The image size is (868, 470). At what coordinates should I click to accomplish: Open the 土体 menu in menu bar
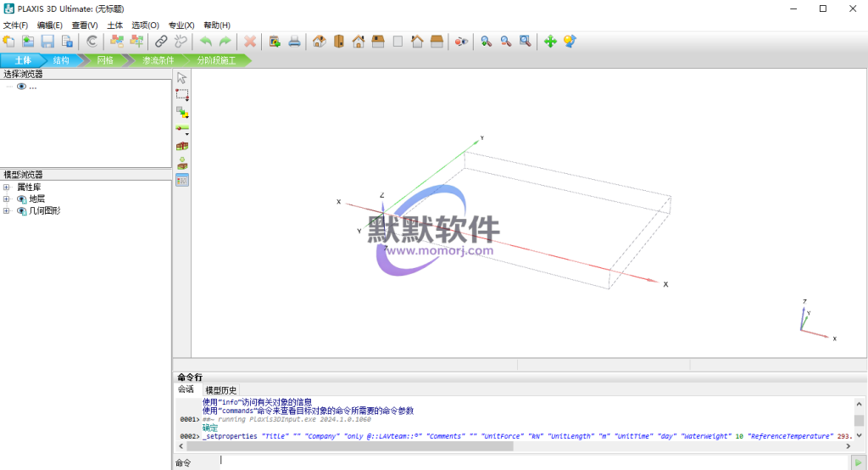(114, 25)
